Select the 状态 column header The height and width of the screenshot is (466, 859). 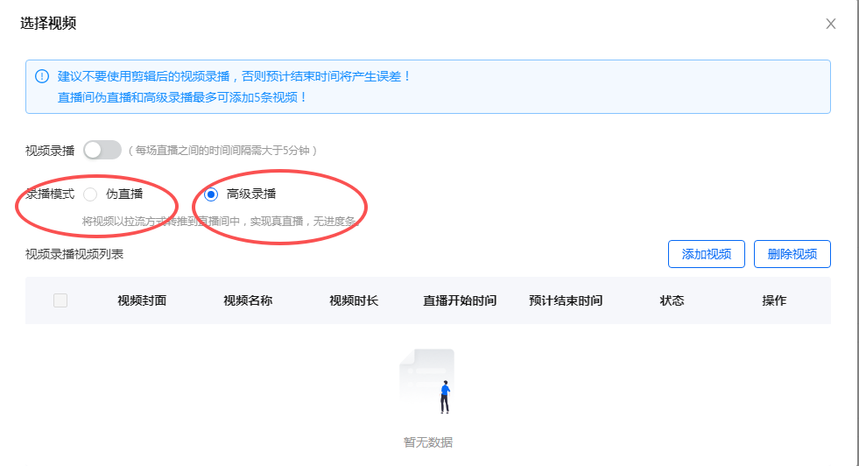[x=672, y=301]
